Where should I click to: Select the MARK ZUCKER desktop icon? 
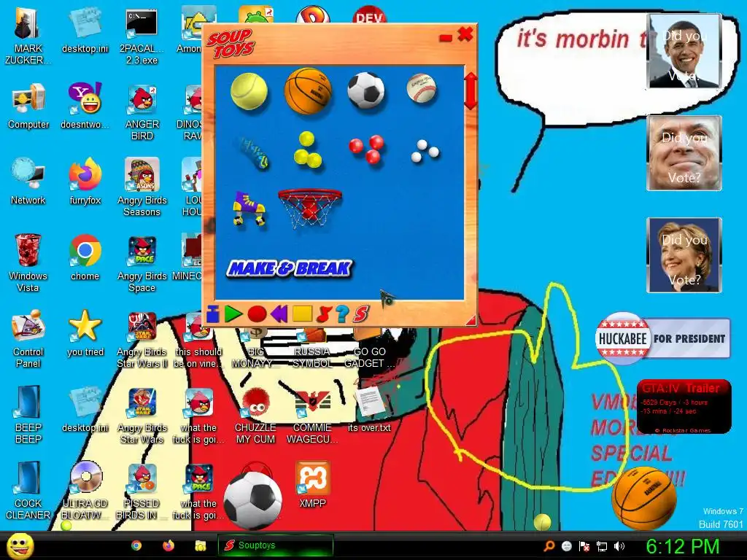(28, 36)
